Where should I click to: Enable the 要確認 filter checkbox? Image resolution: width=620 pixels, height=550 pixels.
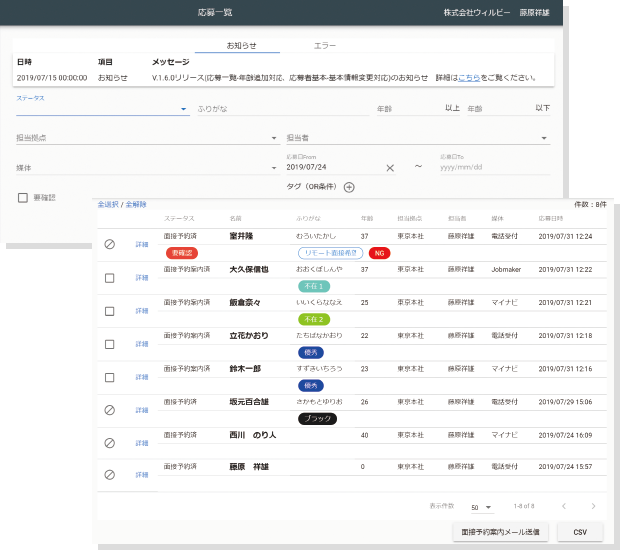23,198
